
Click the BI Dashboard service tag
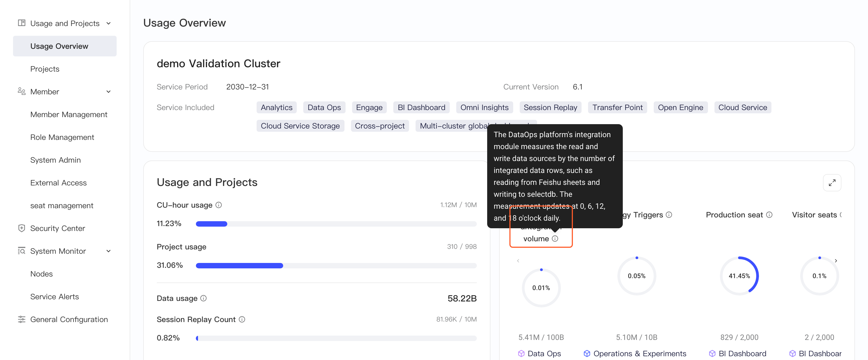tap(421, 107)
